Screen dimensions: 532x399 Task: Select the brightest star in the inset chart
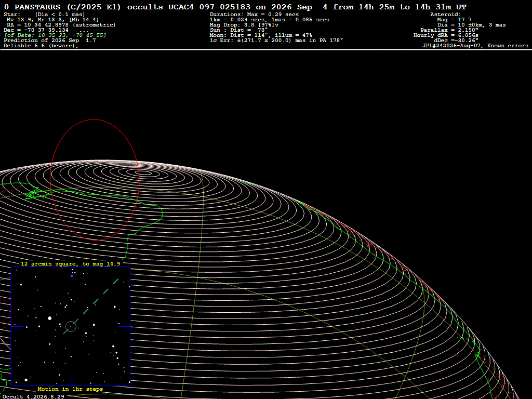coord(50,318)
